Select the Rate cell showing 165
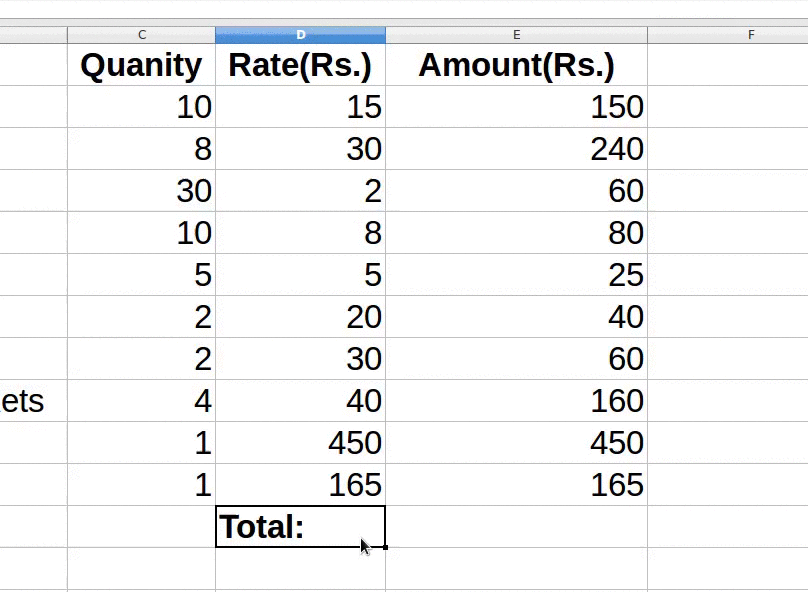The image size is (808, 592). point(300,485)
